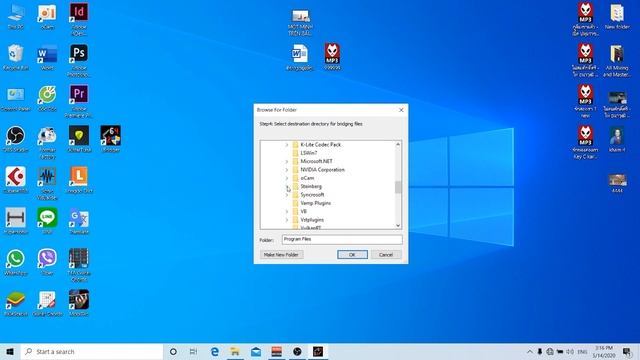
Task: Select the All Mixing and Master folder
Action: (617, 60)
